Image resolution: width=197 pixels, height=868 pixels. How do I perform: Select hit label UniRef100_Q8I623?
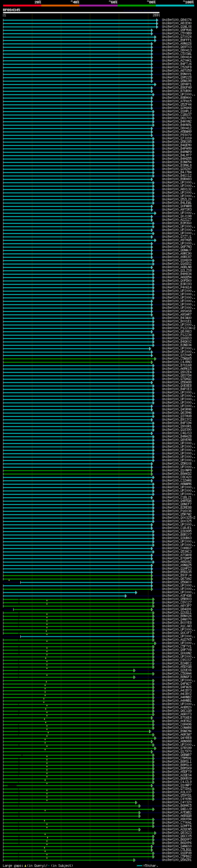pos(176,833)
